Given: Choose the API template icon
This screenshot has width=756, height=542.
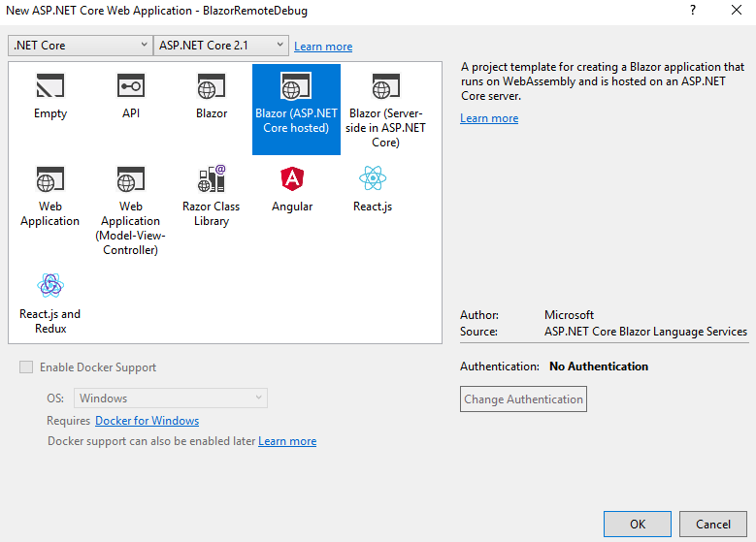Looking at the screenshot, I should tap(131, 88).
